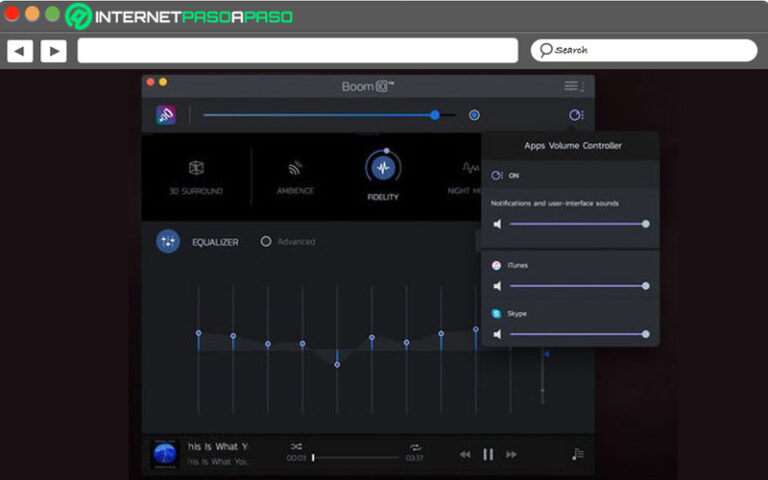Screen dimensions: 768x480
Task: Mute Skype using its speaker icon
Action: point(497,334)
